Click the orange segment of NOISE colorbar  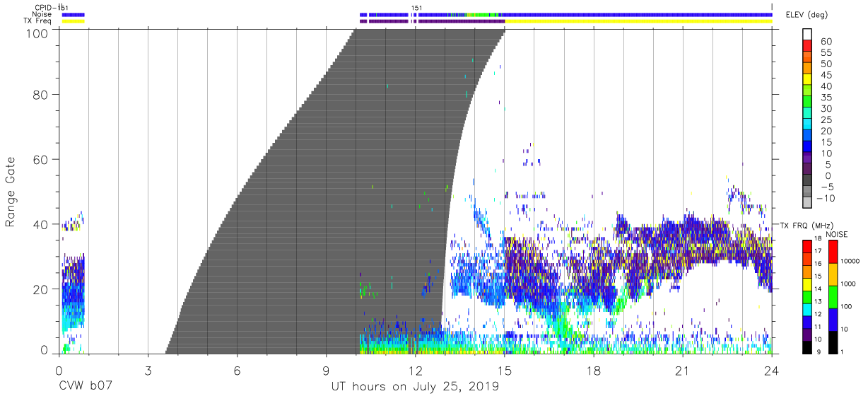click(833, 274)
